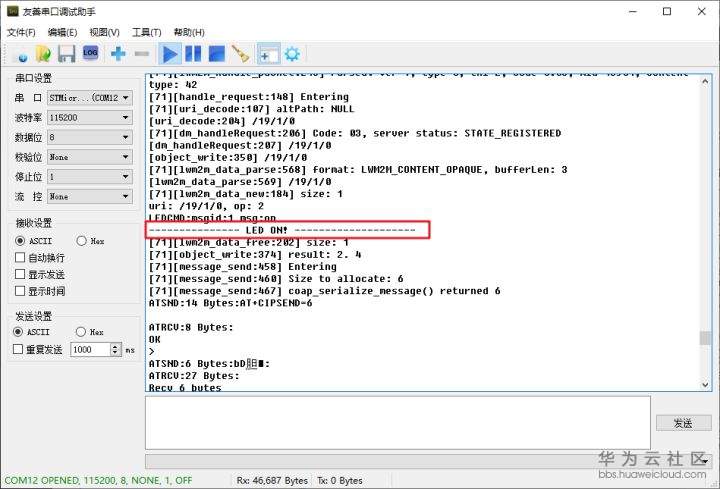Expand the 波特率 115200 dropdown
The width and height of the screenshot is (720, 489).
[125, 118]
